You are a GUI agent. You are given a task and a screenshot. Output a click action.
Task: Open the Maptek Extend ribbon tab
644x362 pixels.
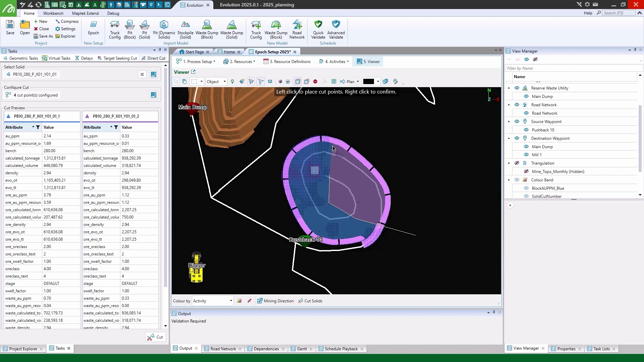(86, 13)
